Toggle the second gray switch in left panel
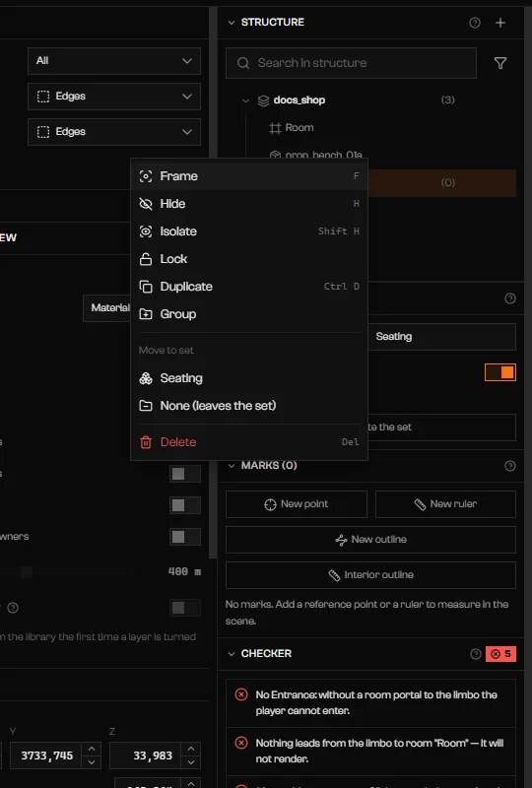The height and width of the screenshot is (788, 532). [185, 505]
